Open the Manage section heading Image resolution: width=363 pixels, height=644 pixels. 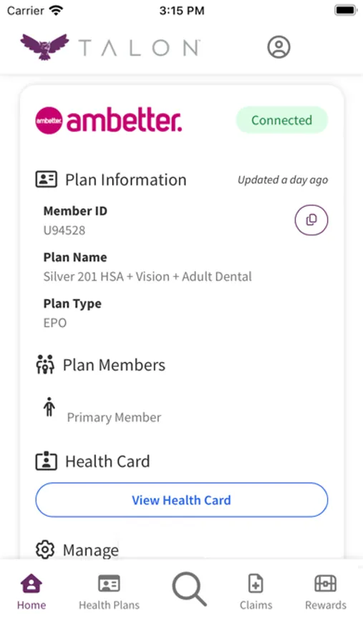[91, 550]
